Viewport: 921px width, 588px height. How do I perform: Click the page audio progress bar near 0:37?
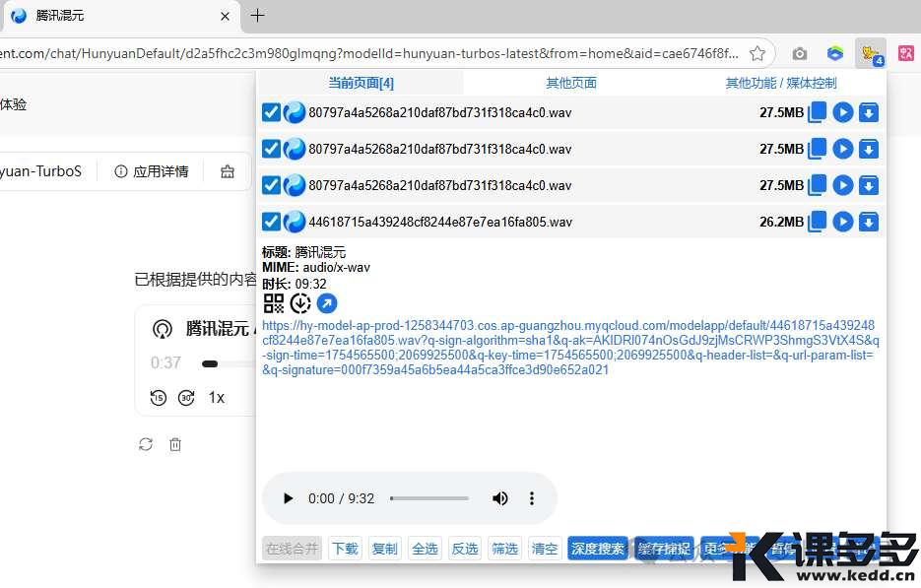coord(229,363)
